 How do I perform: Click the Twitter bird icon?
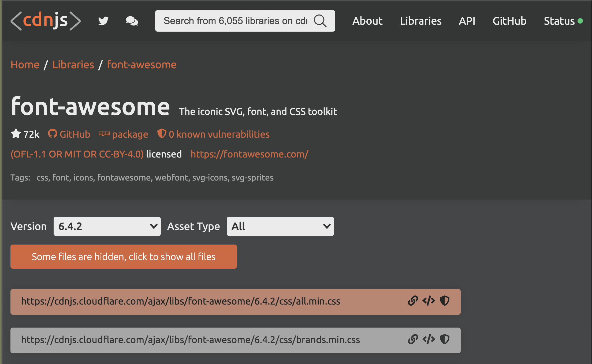tap(103, 21)
